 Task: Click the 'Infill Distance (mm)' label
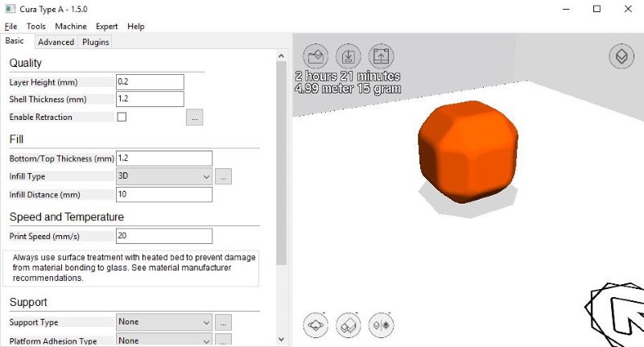pyautogui.click(x=45, y=195)
